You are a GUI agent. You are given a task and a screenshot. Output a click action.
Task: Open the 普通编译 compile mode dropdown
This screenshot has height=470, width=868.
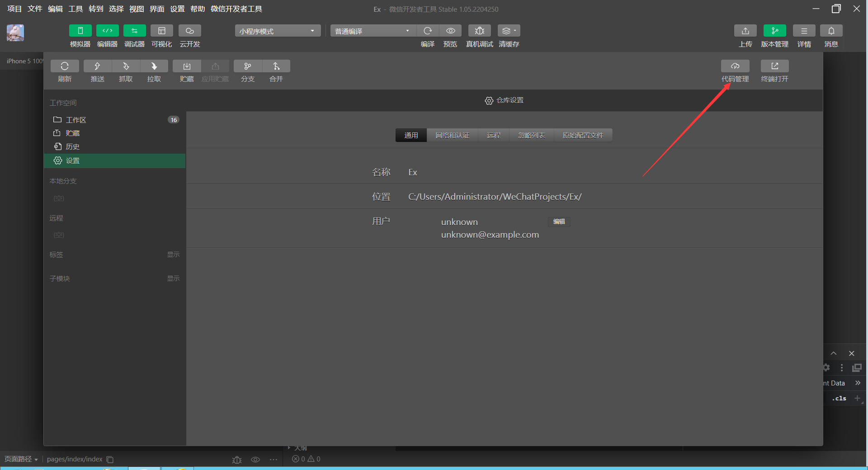[373, 31]
